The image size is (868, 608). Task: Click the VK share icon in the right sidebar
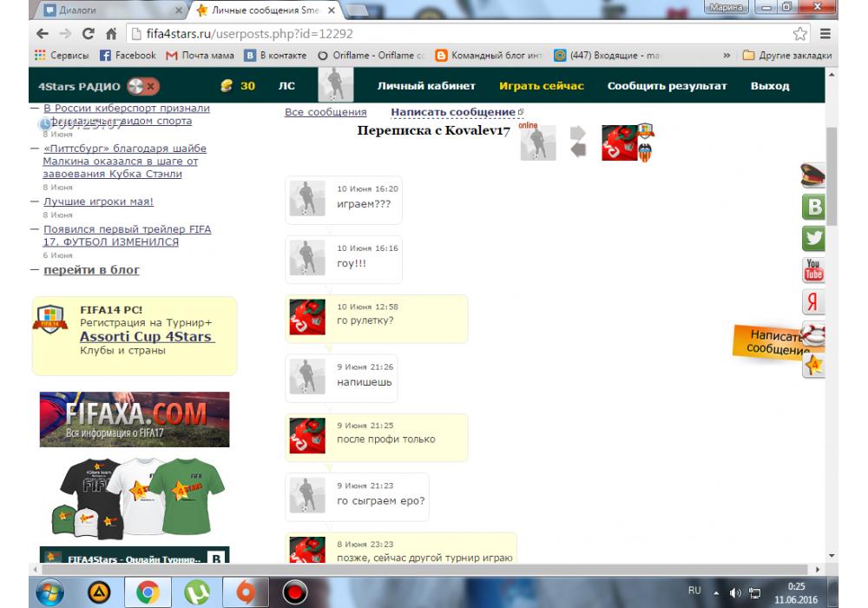pos(814,208)
